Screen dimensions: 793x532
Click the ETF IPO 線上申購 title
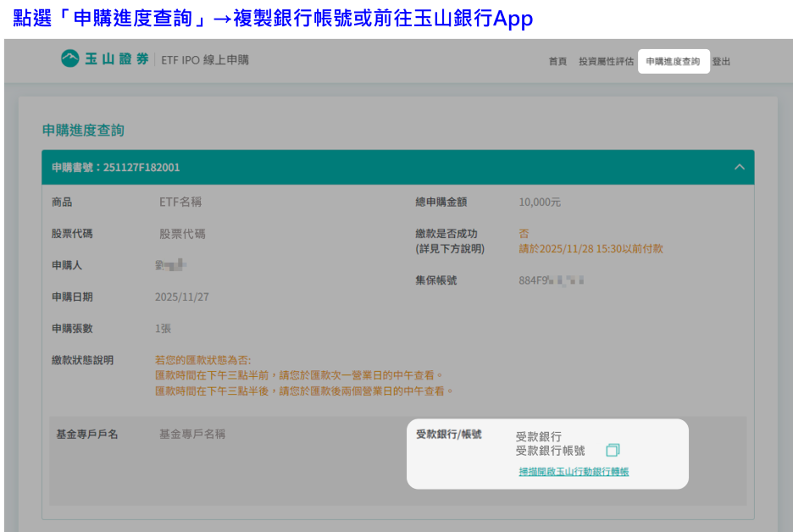point(204,60)
